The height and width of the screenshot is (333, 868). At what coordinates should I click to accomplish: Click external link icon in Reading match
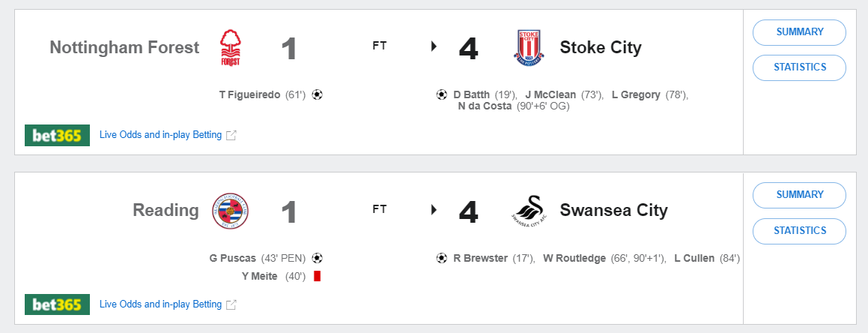click(x=231, y=305)
